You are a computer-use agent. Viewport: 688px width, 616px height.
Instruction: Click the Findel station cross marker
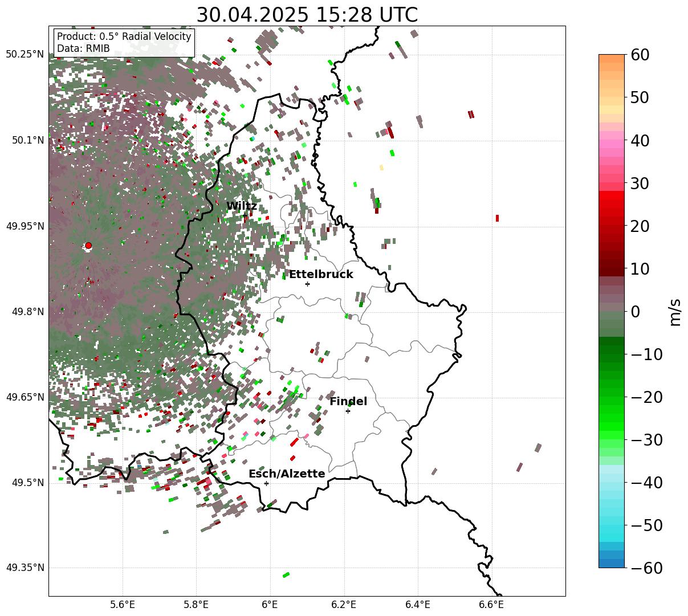[348, 411]
